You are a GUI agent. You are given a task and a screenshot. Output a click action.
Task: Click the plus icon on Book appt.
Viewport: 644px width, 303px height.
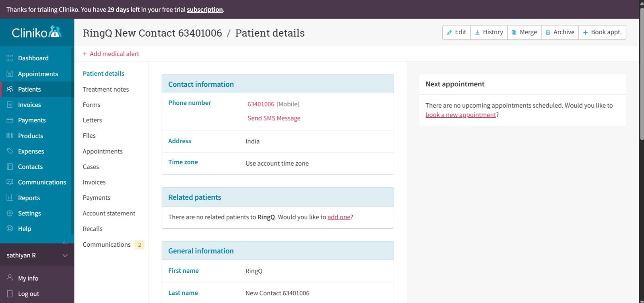(586, 33)
